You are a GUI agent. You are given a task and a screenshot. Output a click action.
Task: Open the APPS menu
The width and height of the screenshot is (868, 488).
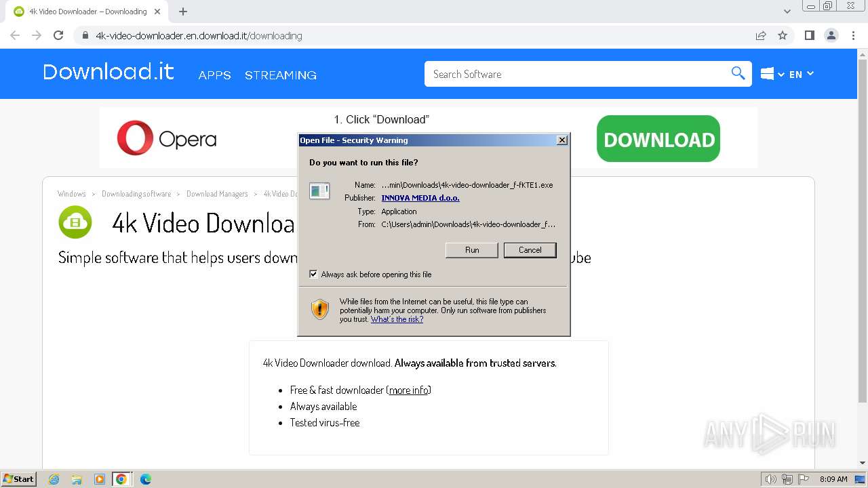[x=215, y=75]
